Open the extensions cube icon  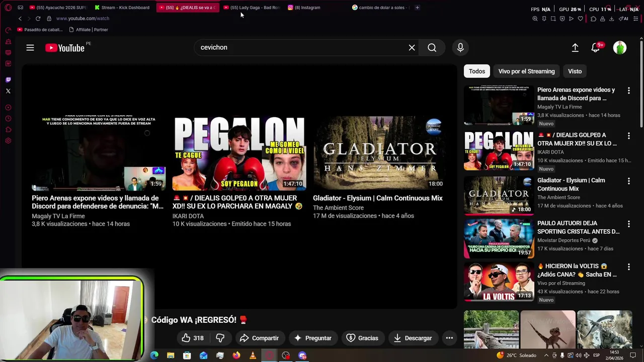593,19
